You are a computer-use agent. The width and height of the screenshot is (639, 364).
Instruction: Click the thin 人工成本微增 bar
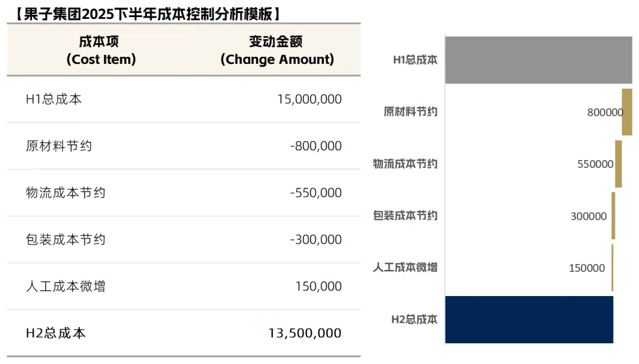pos(612,268)
